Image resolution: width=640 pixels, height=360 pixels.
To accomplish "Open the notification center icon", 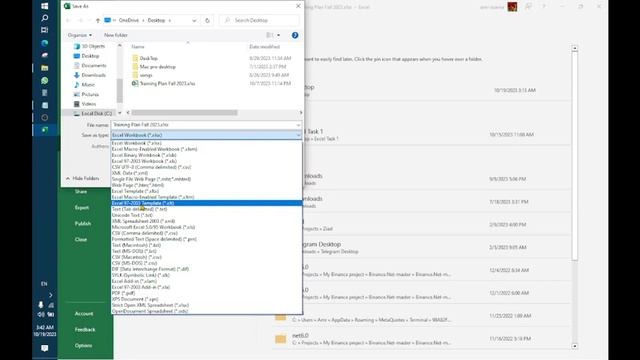I will pos(44,348).
